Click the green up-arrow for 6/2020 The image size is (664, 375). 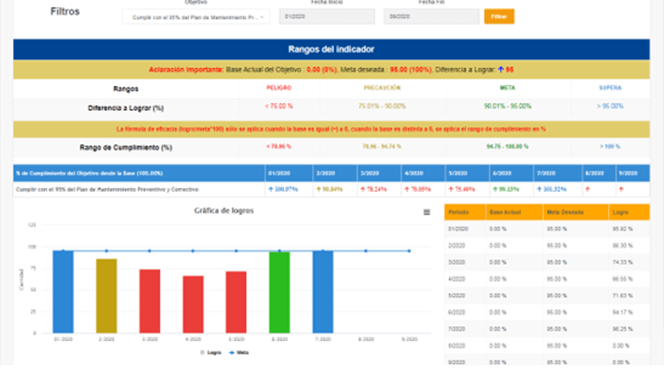click(495, 189)
